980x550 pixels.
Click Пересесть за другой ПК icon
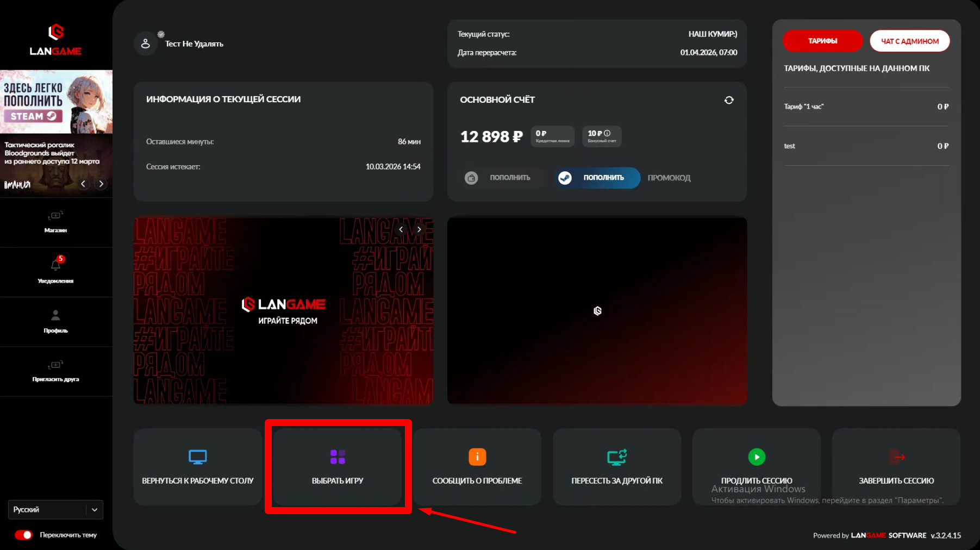tap(617, 457)
